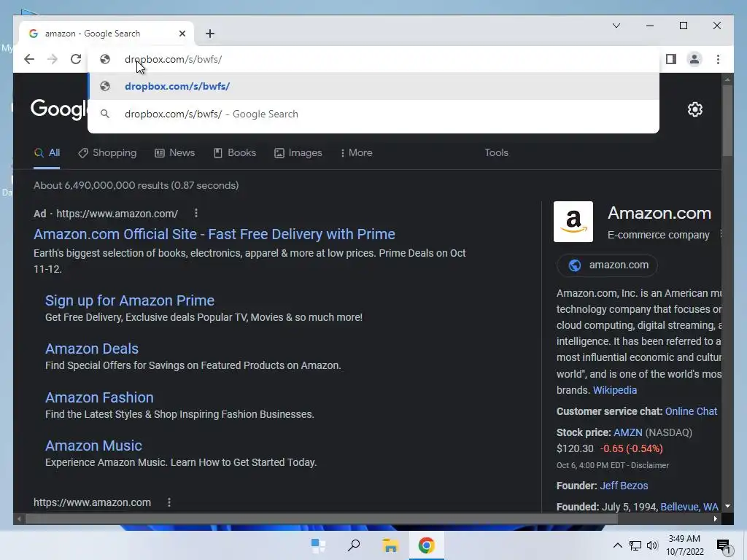Open the Online Chat customer service link
The image size is (747, 560).
691,411
